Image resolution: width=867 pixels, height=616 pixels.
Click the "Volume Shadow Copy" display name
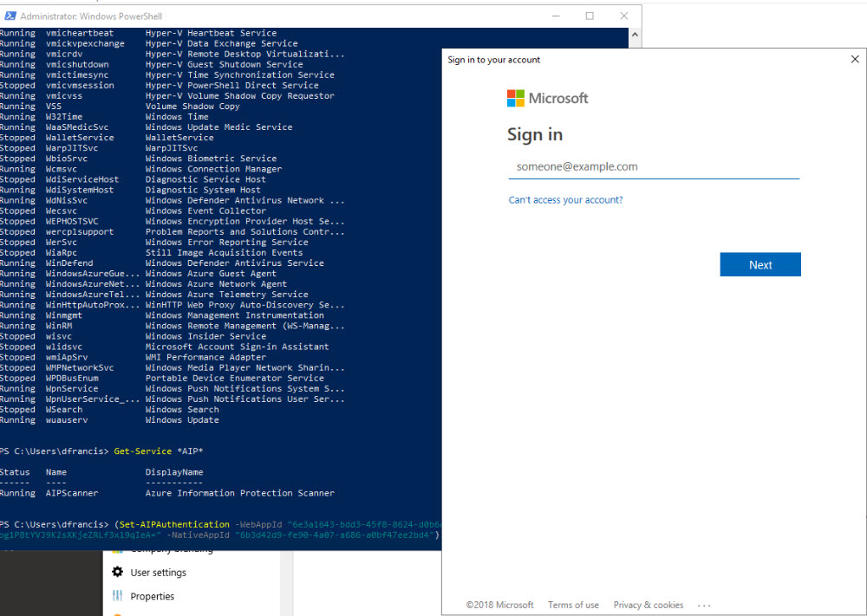pyautogui.click(x=192, y=107)
